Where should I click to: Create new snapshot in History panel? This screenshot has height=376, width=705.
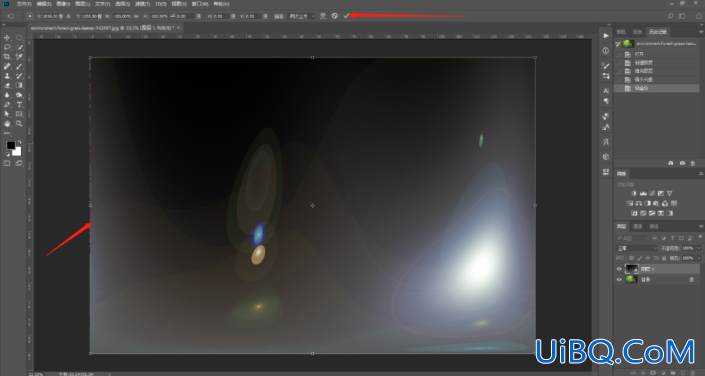point(682,163)
